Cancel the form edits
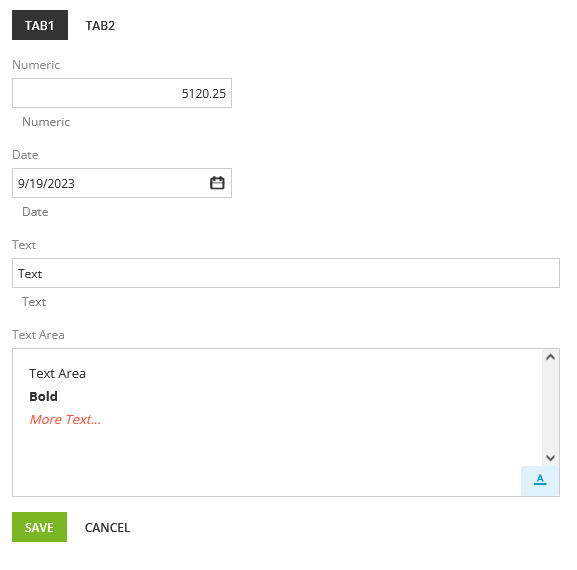 [107, 527]
